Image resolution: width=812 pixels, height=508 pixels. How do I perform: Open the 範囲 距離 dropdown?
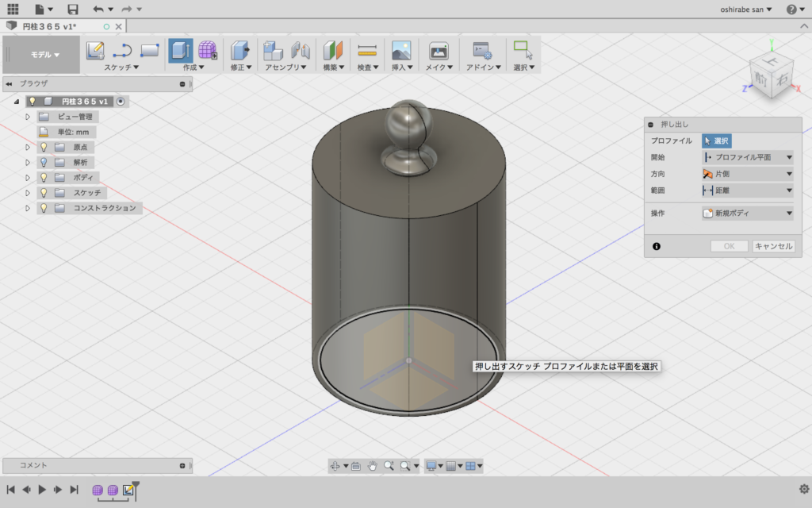tap(747, 190)
